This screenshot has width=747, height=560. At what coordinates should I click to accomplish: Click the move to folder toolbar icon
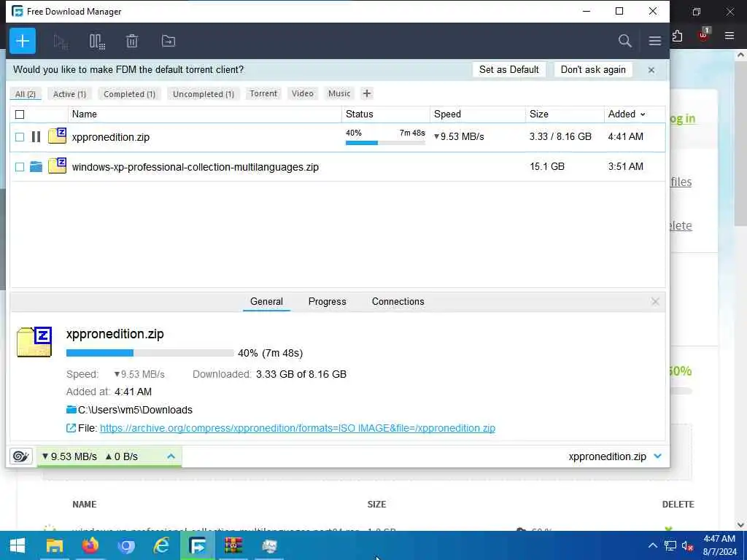[x=169, y=41]
